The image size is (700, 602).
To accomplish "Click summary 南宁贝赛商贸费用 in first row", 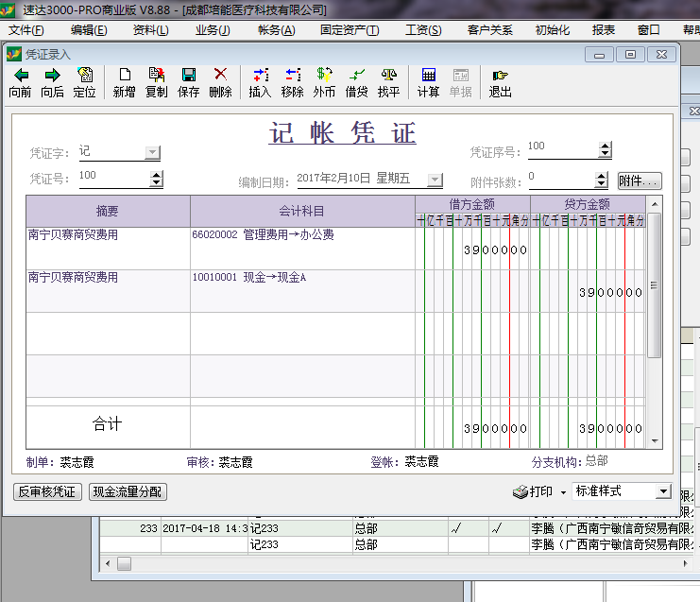I will click(73, 235).
